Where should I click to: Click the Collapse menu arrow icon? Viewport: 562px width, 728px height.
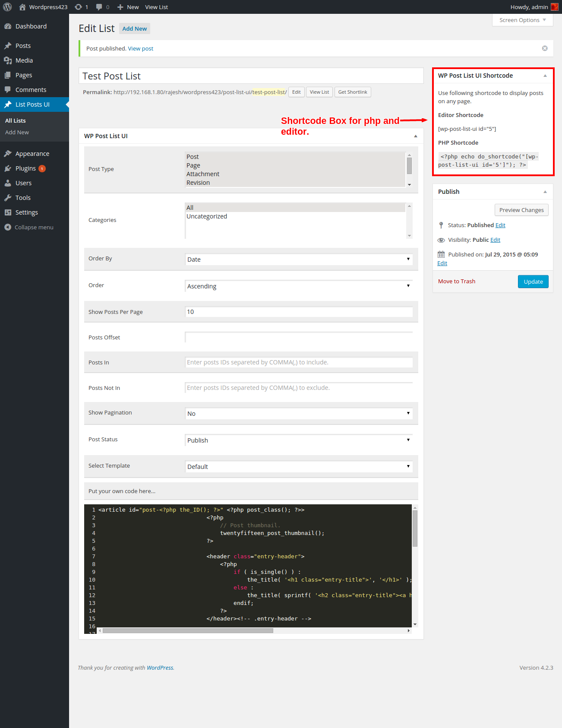pyautogui.click(x=8, y=227)
